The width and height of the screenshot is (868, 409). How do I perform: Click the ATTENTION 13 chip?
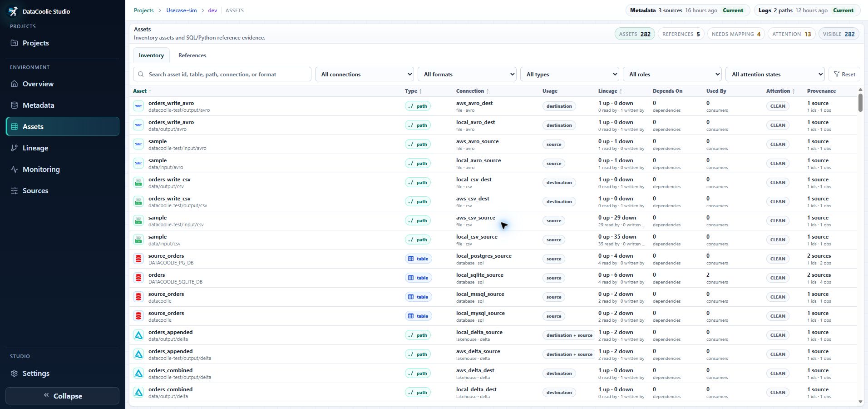coord(791,34)
